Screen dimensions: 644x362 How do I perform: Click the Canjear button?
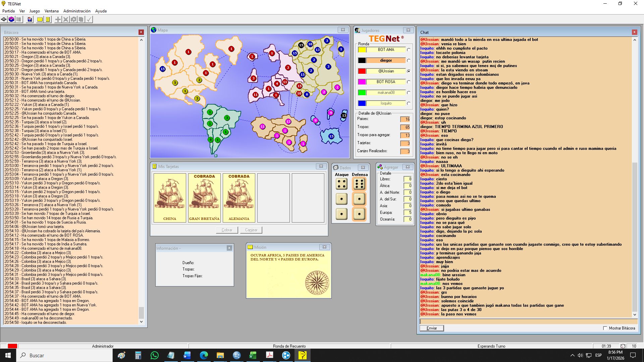tap(251, 230)
